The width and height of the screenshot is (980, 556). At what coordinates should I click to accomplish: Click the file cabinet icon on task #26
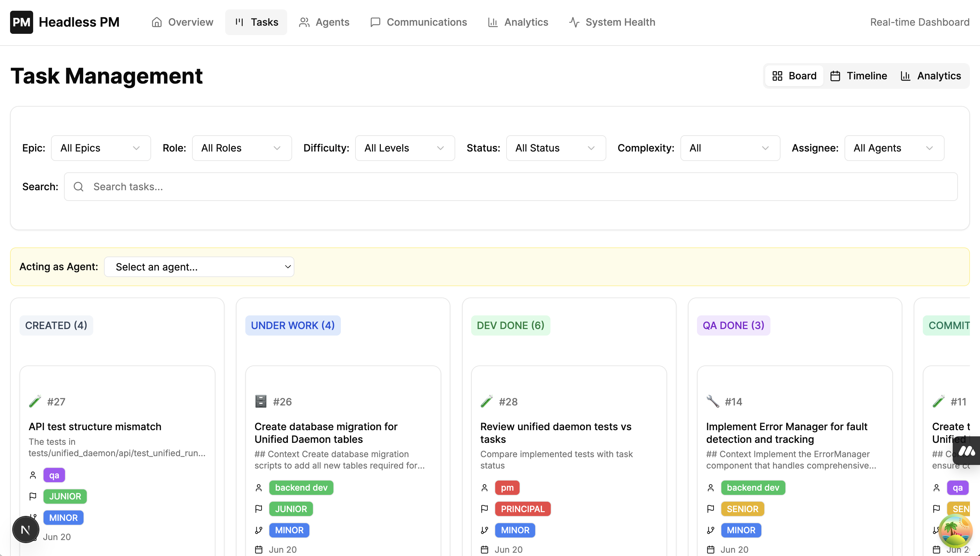click(x=261, y=401)
